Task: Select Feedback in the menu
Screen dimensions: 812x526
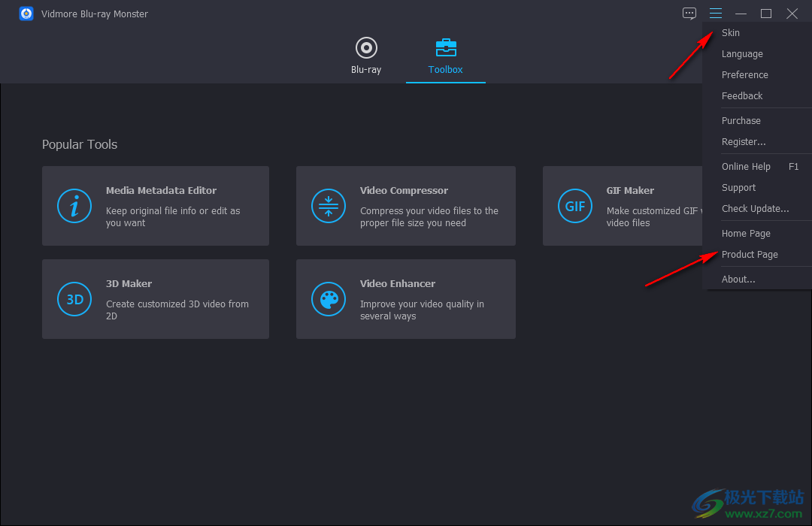Action: pyautogui.click(x=742, y=96)
